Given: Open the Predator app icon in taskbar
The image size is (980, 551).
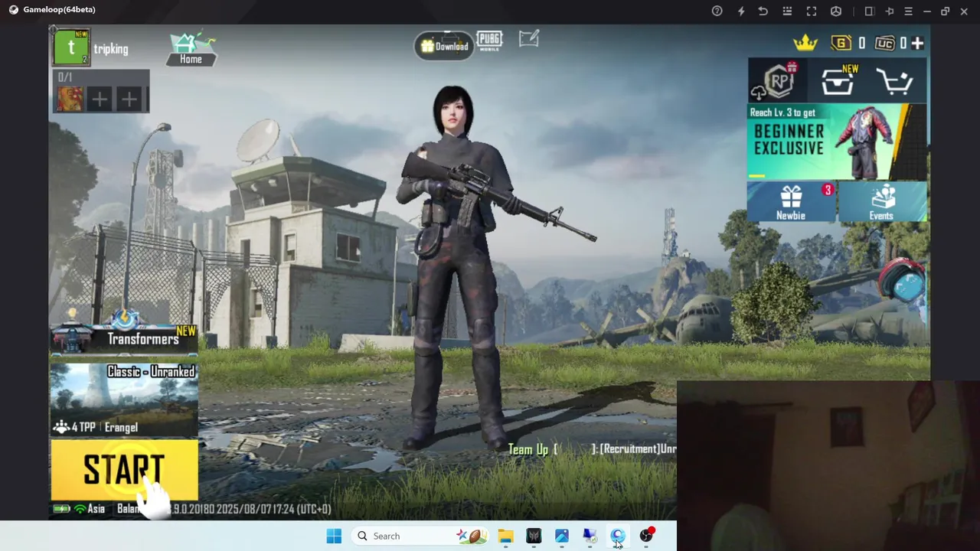Looking at the screenshot, I should pyautogui.click(x=534, y=536).
